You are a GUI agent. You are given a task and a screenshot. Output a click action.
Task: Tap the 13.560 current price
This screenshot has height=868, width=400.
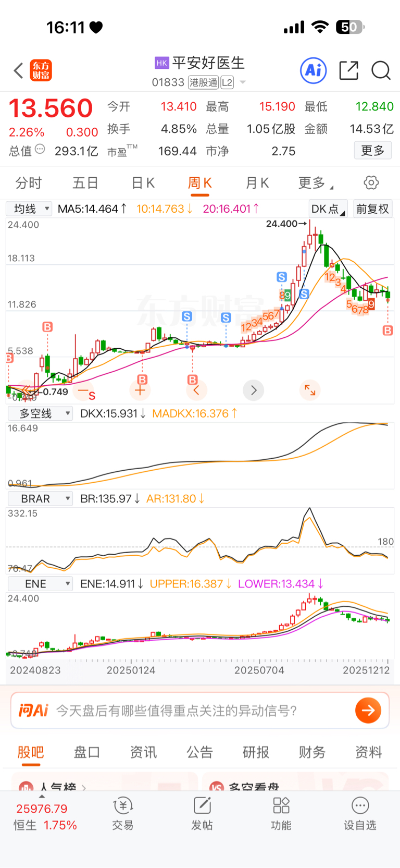(x=51, y=108)
